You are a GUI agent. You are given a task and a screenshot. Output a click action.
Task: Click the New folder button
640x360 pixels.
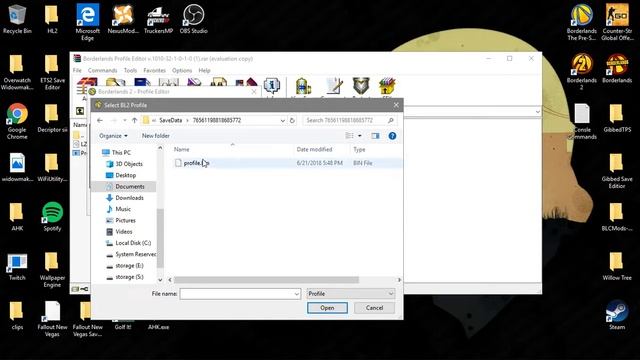click(156, 136)
